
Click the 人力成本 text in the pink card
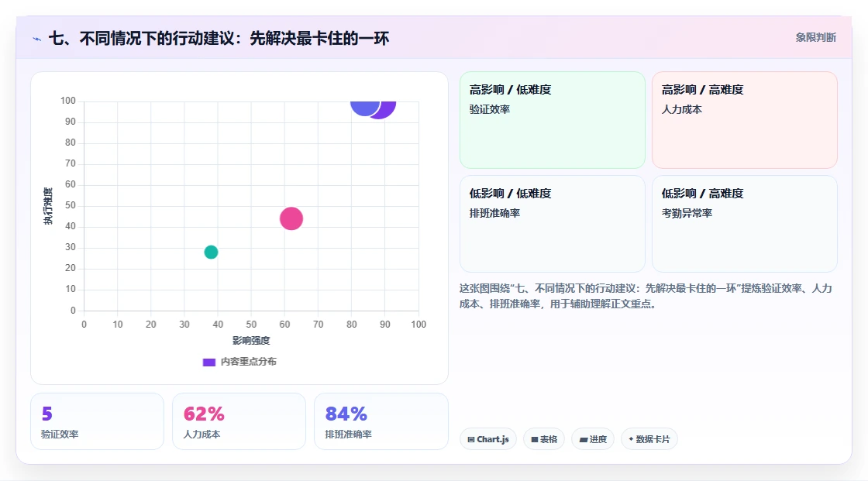[681, 109]
